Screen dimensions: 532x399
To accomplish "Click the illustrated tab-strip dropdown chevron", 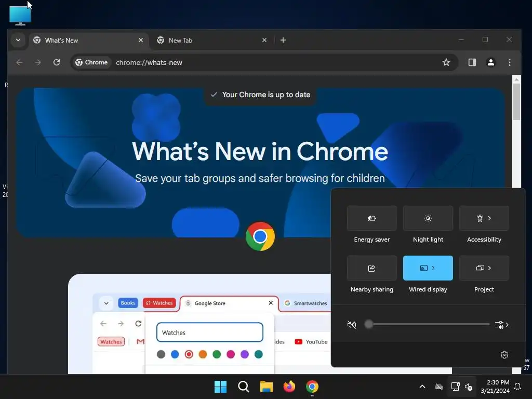I will [106, 303].
